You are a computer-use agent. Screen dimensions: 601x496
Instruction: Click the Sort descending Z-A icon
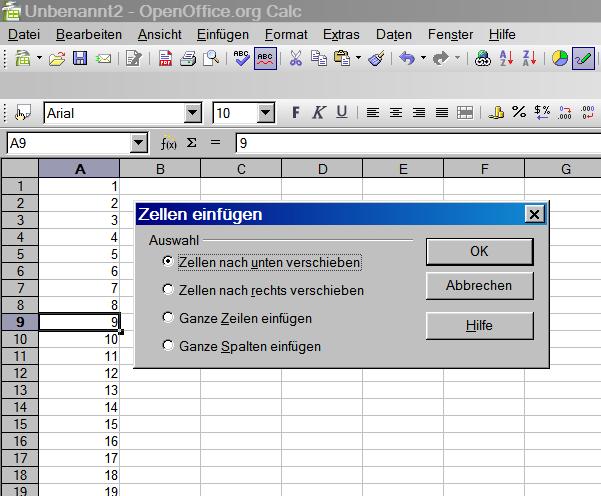[x=529, y=59]
